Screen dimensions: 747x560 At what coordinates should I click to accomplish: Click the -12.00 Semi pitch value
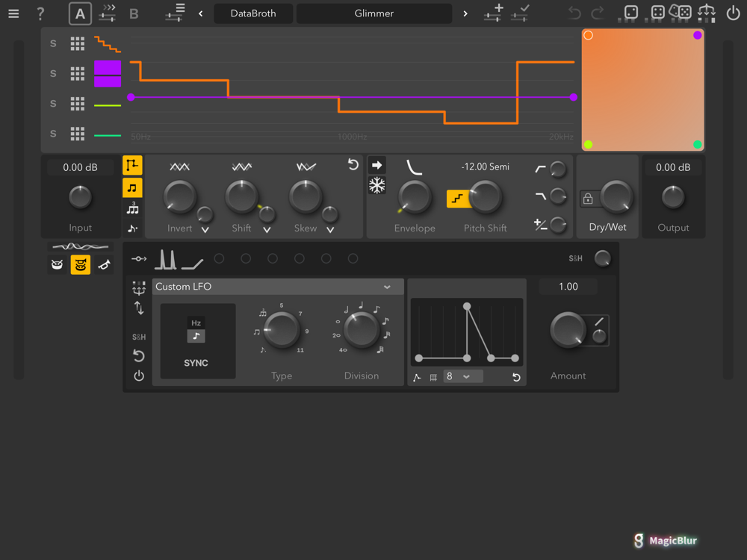485,167
